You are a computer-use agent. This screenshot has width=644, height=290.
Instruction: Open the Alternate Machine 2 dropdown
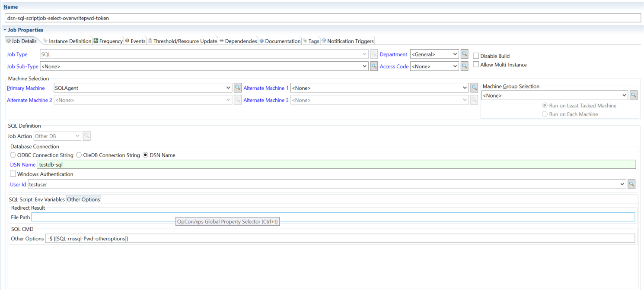[x=229, y=100]
